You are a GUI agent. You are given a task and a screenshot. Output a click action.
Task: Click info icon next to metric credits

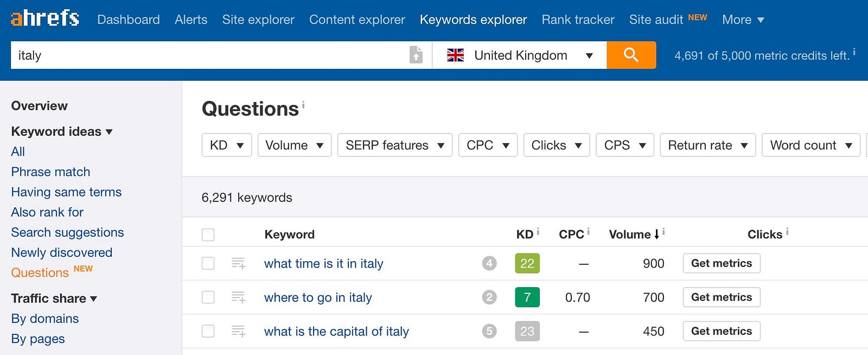[x=854, y=52]
